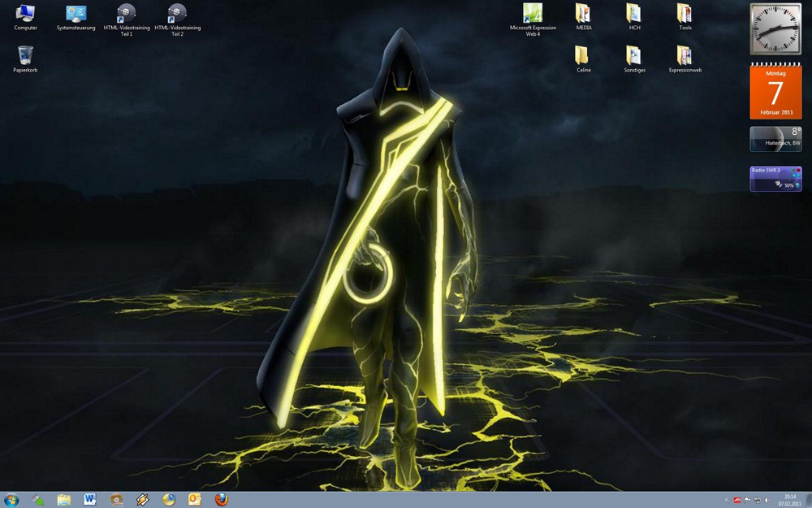Open the Sonstiges folder
This screenshot has height=508, width=812.
[634, 56]
